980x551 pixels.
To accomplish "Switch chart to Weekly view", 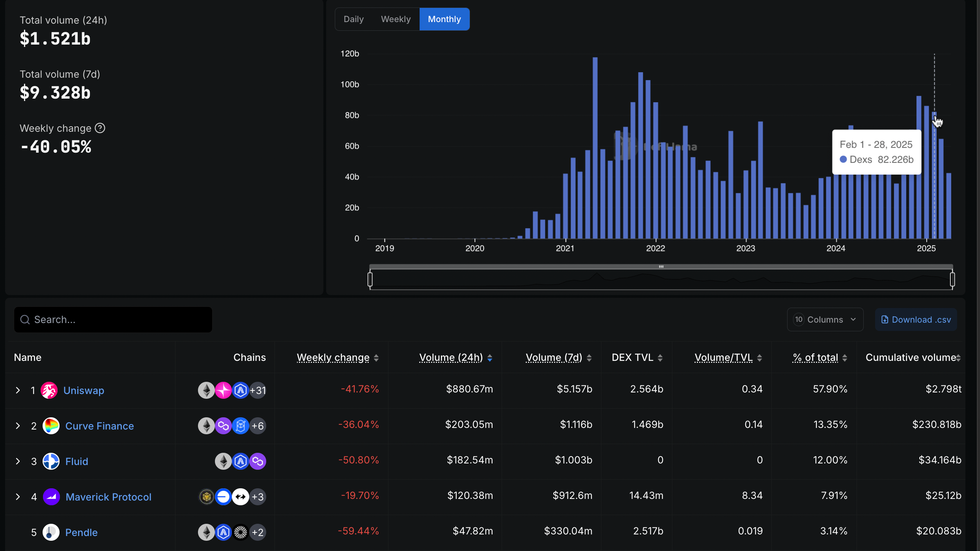I will 396,19.
